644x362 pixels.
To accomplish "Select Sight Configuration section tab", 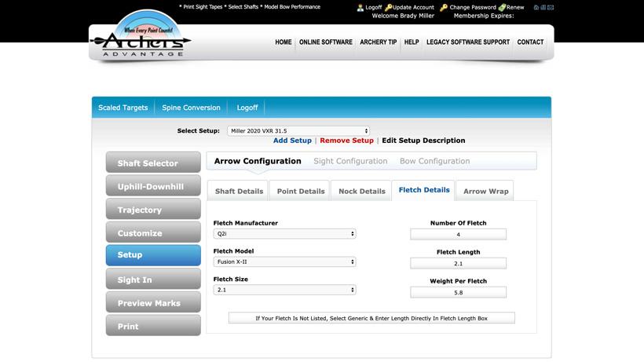I will 350,161.
